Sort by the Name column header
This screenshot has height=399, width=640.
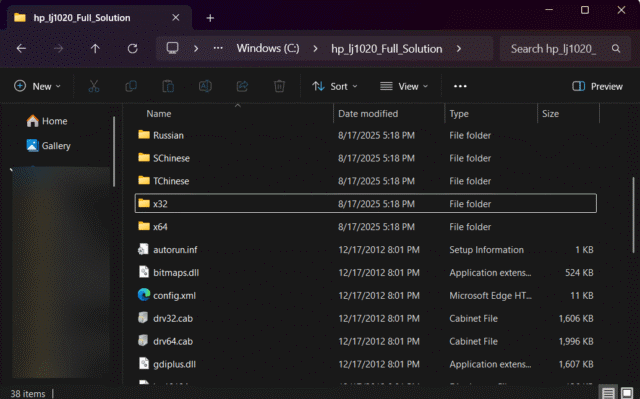point(159,113)
